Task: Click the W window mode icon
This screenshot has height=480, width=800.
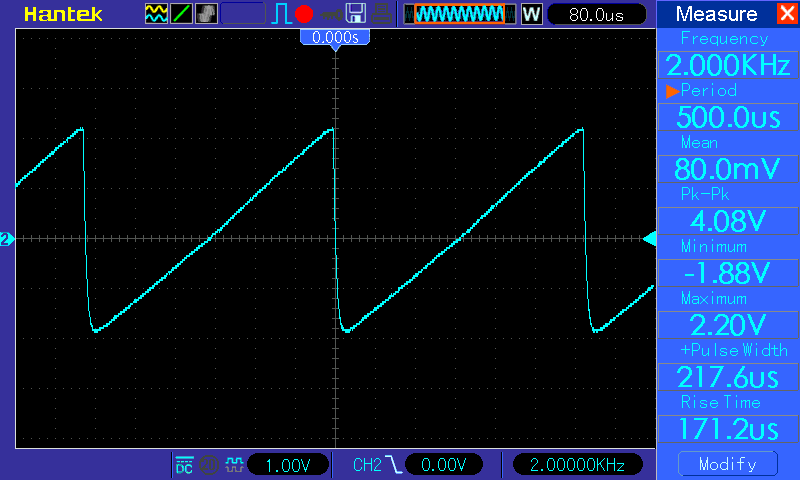Action: coord(531,14)
